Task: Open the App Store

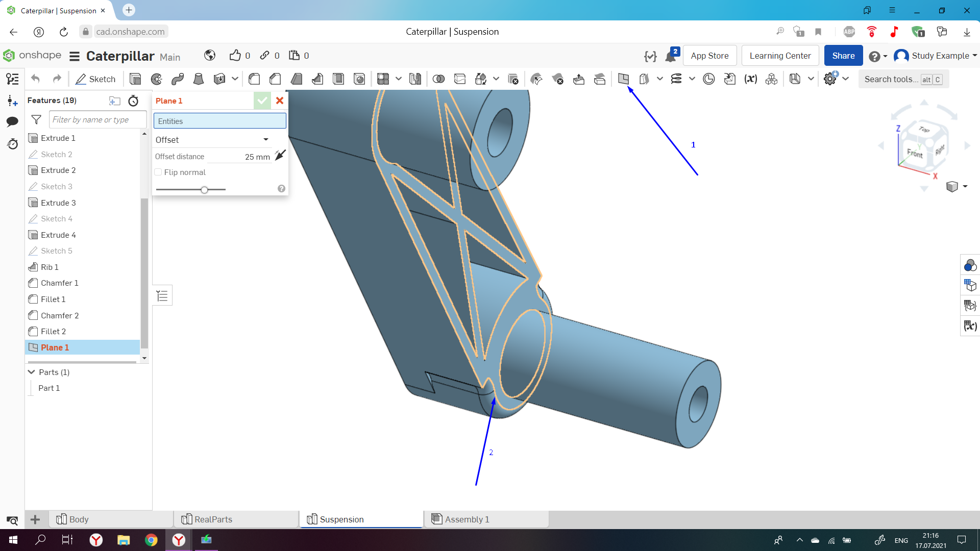Action: point(709,56)
